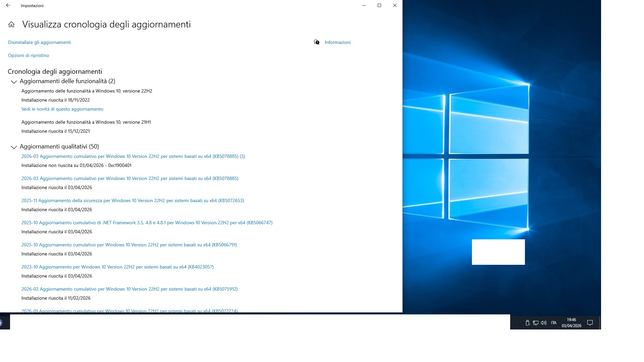Select the Windows 10 versione 21H1 feature update text
The width and height of the screenshot is (644, 362).
[x=86, y=122]
